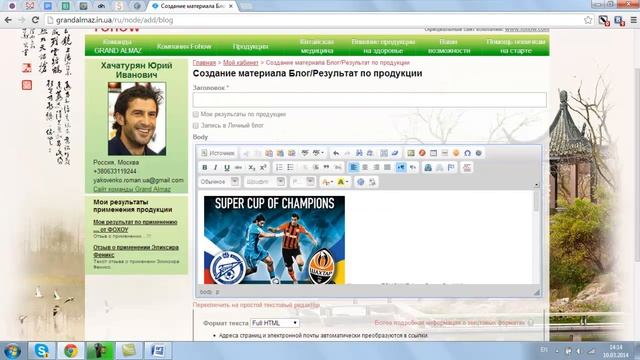Open the font size dropdown
This screenshot has width=640, height=360.
pyautogui.click(x=302, y=182)
